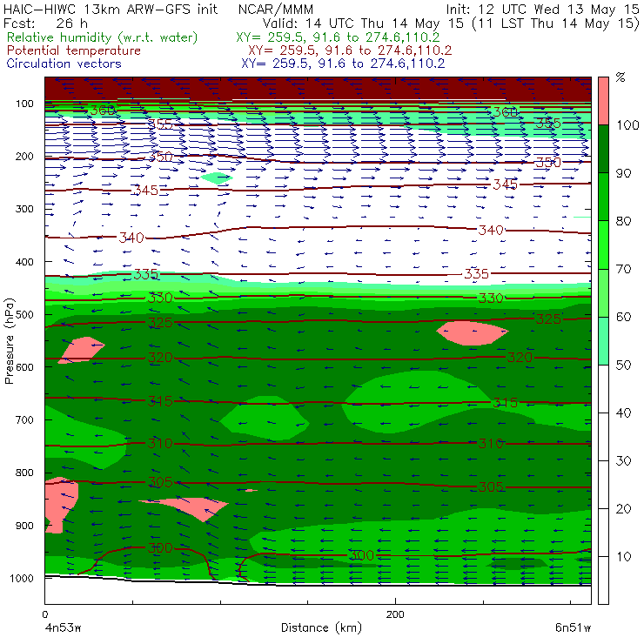This screenshot has width=644, height=644.
Task: Click the aqua 50–60% colorbar segment
Action: tap(603, 341)
